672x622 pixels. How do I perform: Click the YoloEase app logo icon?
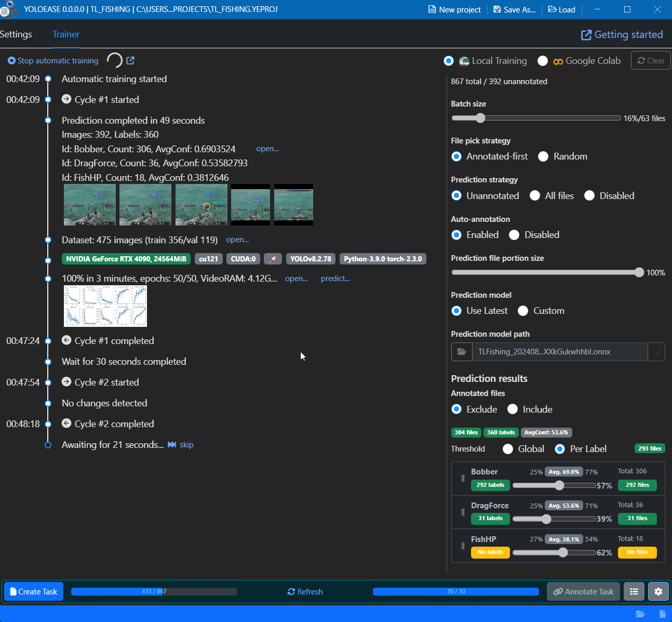pos(9,9)
